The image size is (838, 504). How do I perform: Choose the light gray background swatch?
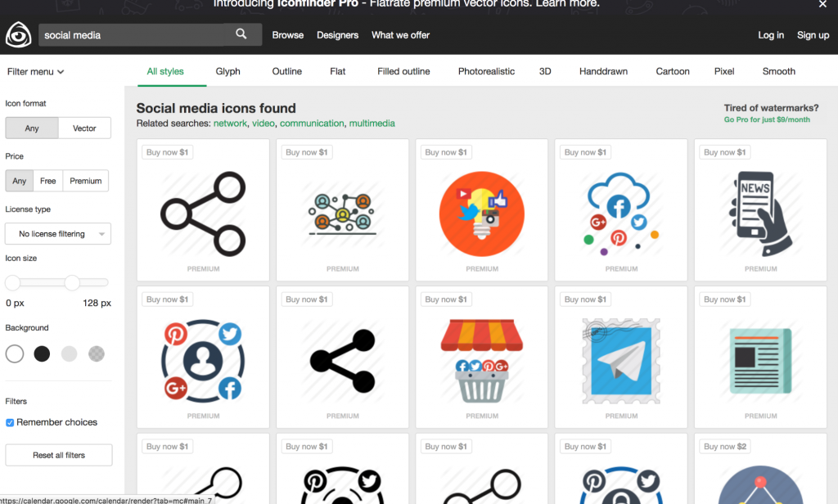point(69,353)
